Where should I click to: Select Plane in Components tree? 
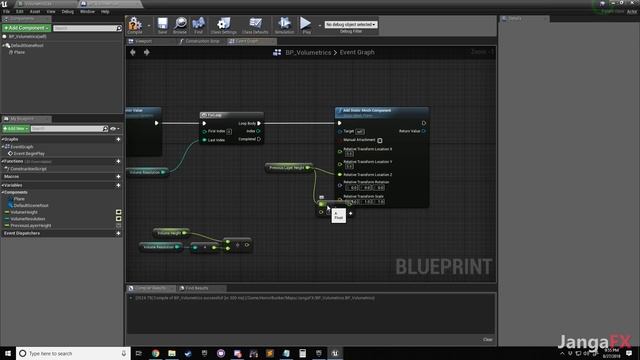pos(19,52)
